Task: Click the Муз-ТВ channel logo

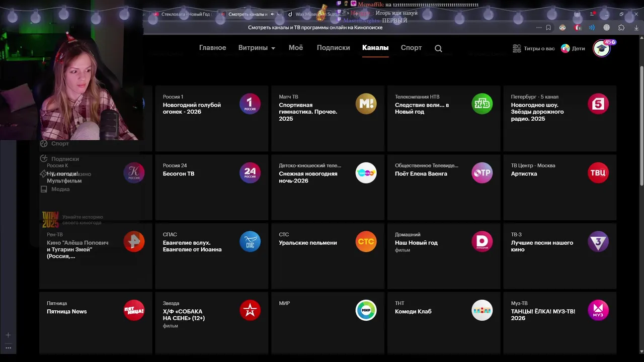Action: click(x=598, y=310)
